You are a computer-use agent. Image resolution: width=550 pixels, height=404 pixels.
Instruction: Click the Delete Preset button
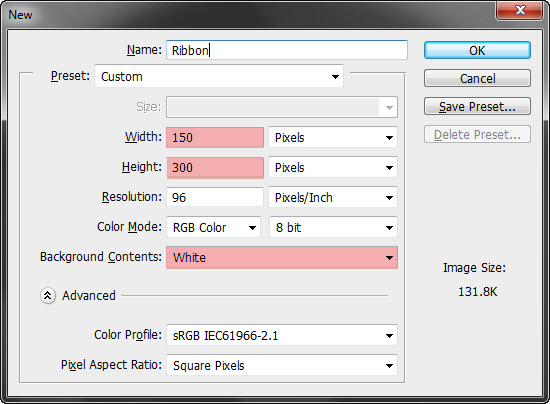[477, 134]
